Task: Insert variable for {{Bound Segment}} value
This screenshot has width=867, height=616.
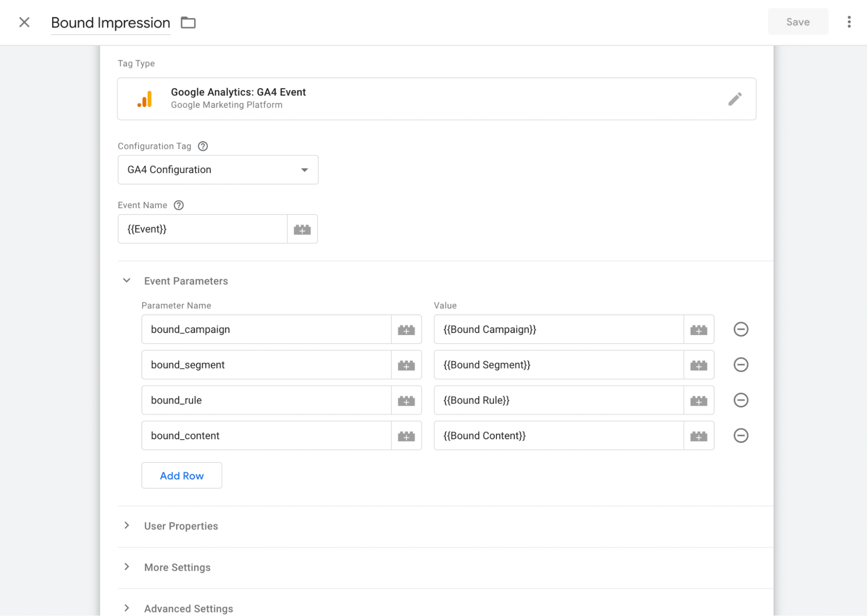Action: point(699,365)
